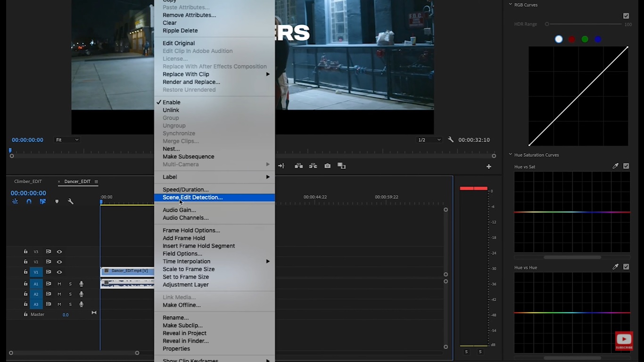This screenshot has width=644, height=362.
Task: Open the Timeline Display Settings wrench
Action: click(x=71, y=201)
